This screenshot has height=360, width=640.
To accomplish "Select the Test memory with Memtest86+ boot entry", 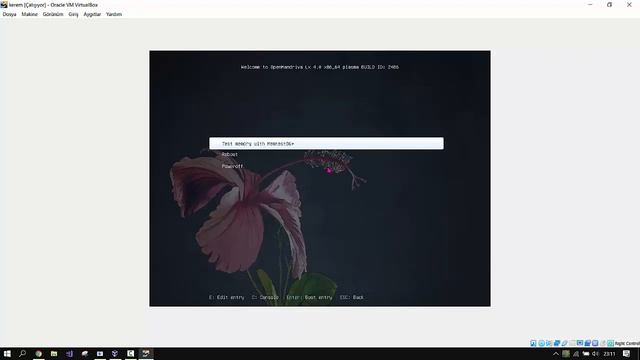I will point(326,144).
